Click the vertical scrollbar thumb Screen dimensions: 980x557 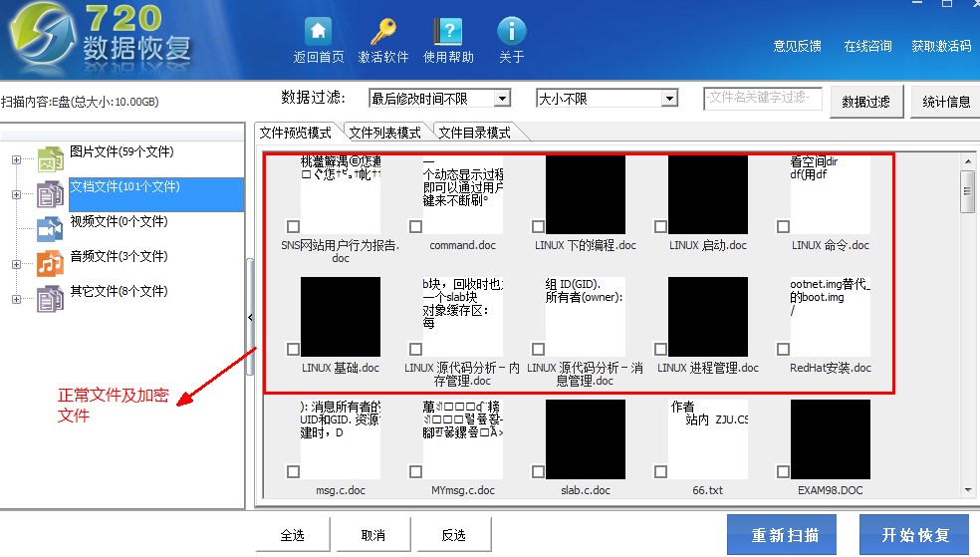[967, 191]
